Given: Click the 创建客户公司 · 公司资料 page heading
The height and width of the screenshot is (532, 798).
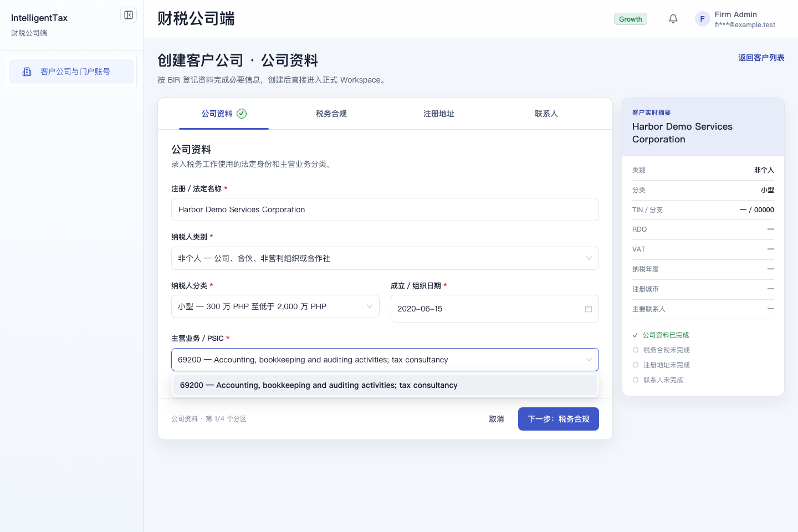Looking at the screenshot, I should pos(238,60).
